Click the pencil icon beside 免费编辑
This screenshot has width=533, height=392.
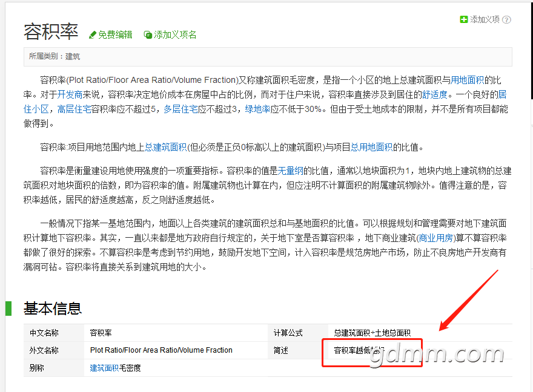coord(93,35)
